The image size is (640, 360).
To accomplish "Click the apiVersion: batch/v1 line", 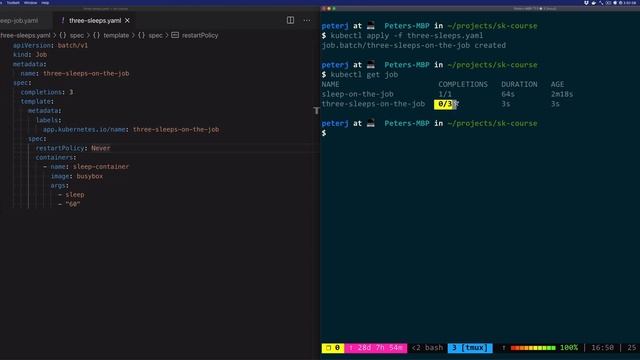I will click(x=50, y=45).
